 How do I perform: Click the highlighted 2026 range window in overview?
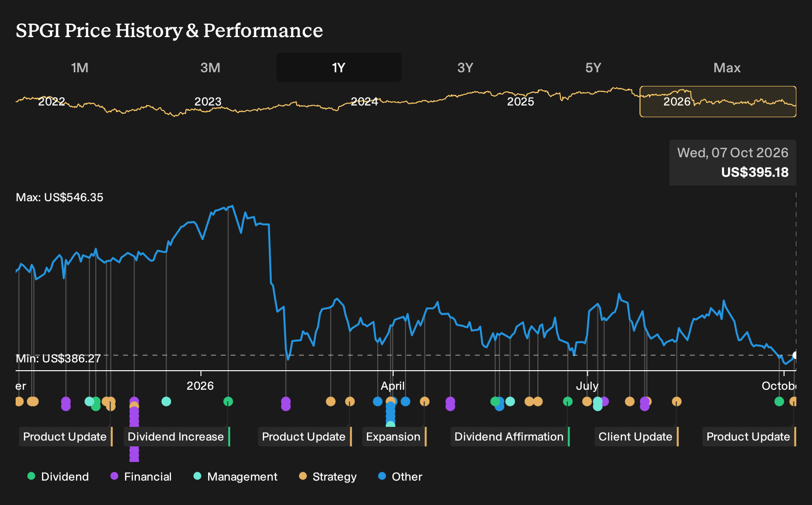[x=718, y=102]
